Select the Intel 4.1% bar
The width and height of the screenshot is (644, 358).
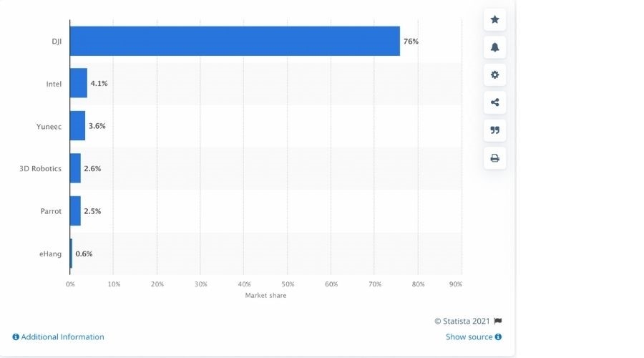pyautogui.click(x=79, y=83)
